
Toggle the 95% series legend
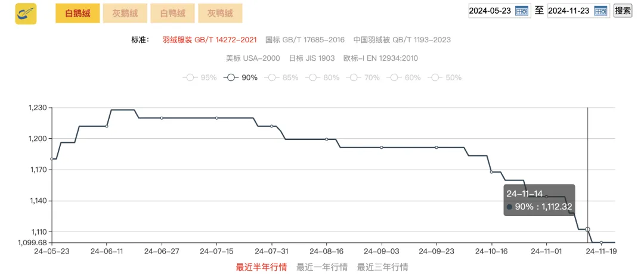click(x=199, y=77)
